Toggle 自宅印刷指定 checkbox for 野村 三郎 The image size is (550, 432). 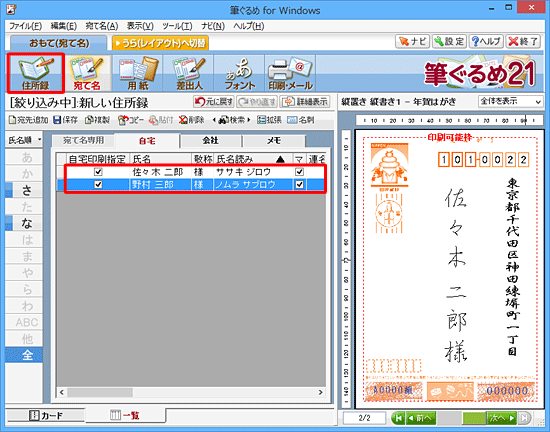[x=98, y=184]
